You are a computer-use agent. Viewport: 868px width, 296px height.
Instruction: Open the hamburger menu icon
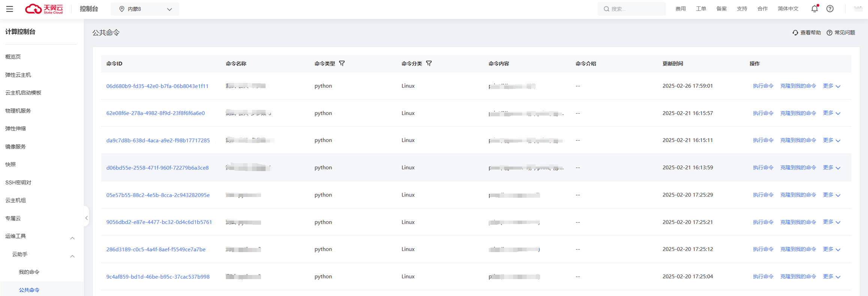tap(9, 9)
